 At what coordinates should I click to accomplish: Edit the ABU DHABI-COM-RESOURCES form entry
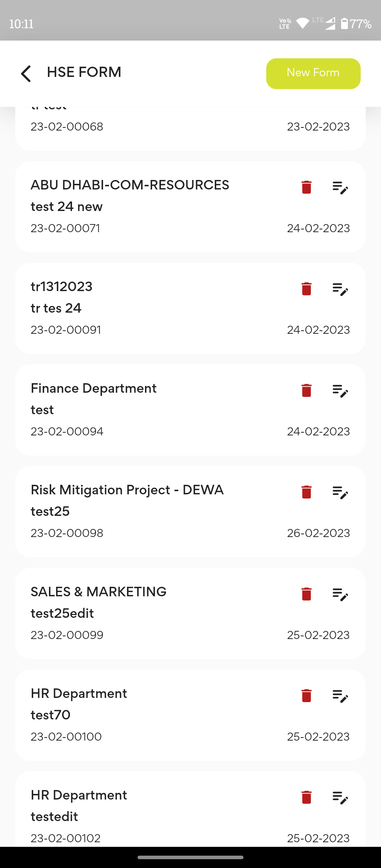click(340, 187)
